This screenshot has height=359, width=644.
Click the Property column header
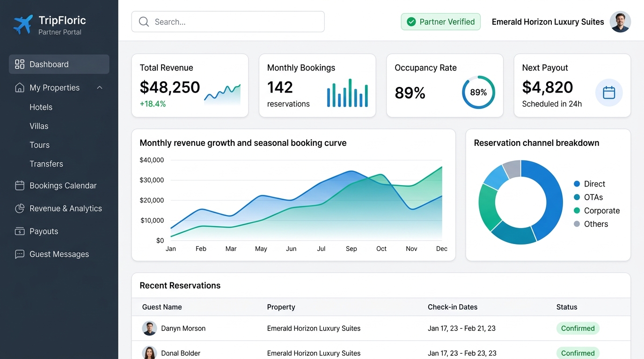281,307
